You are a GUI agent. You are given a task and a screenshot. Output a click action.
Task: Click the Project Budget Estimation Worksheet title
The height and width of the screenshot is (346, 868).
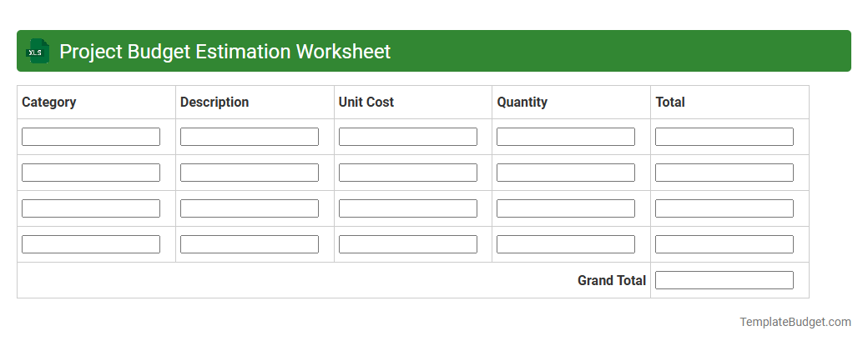[225, 52]
